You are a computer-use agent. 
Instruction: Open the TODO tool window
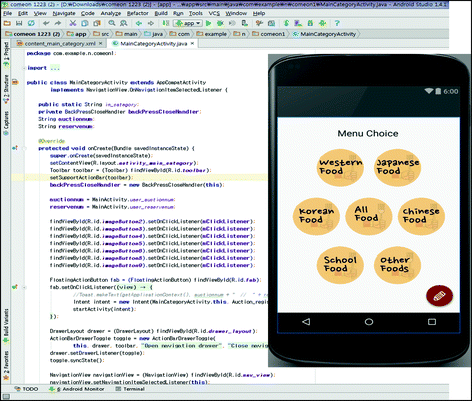26,389
